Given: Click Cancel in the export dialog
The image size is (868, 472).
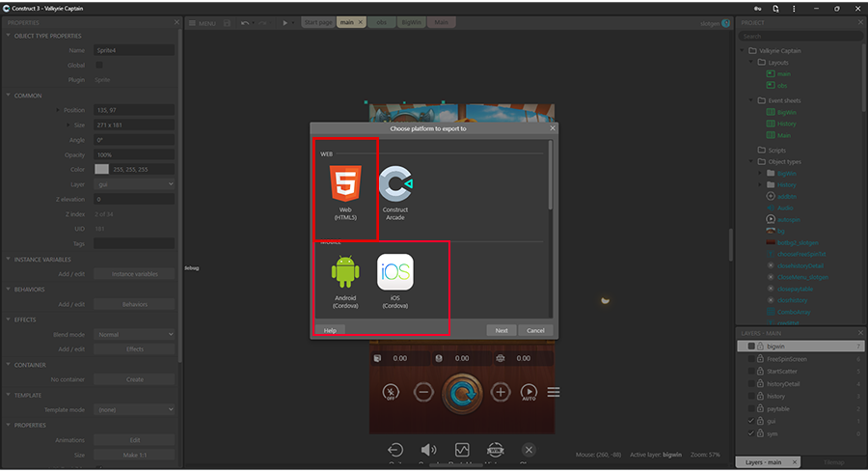Looking at the screenshot, I should (x=535, y=330).
